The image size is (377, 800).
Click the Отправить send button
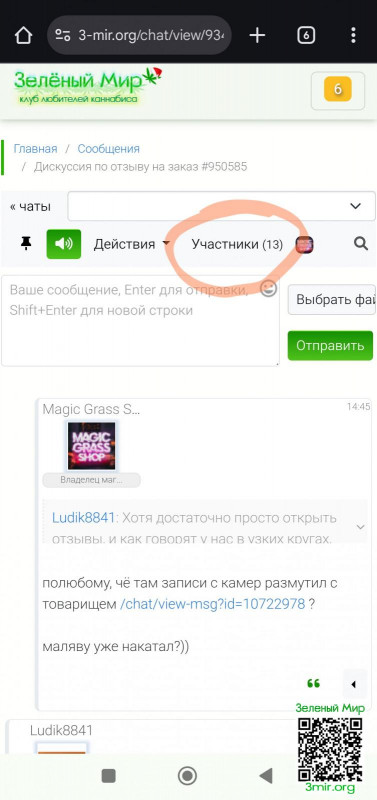[330, 345]
